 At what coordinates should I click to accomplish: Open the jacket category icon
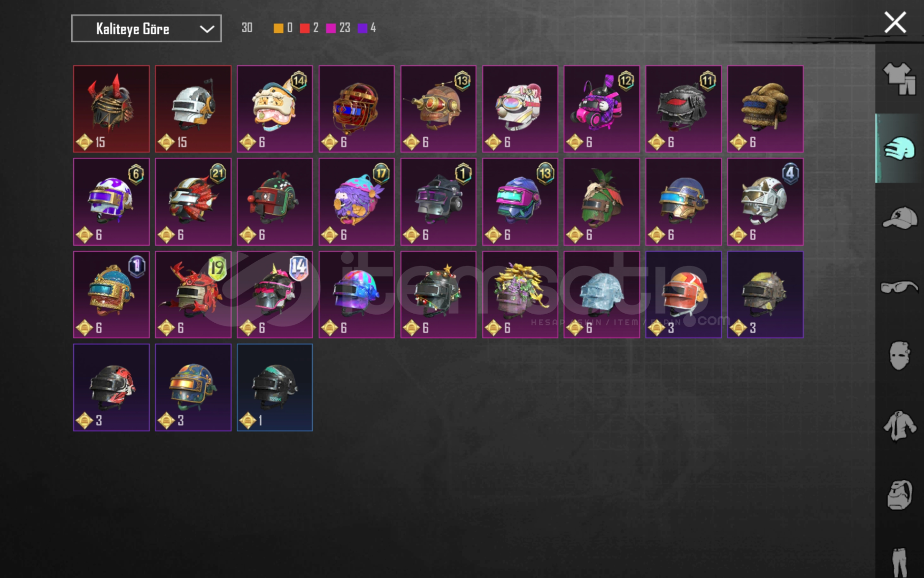click(x=899, y=426)
